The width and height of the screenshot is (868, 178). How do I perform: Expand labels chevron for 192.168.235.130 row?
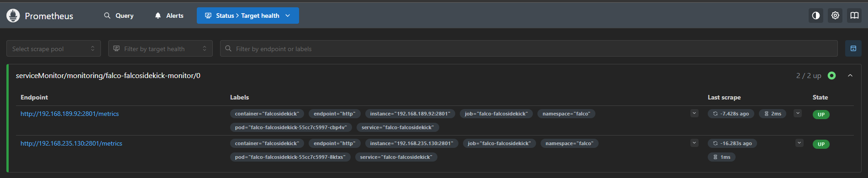[694, 143]
